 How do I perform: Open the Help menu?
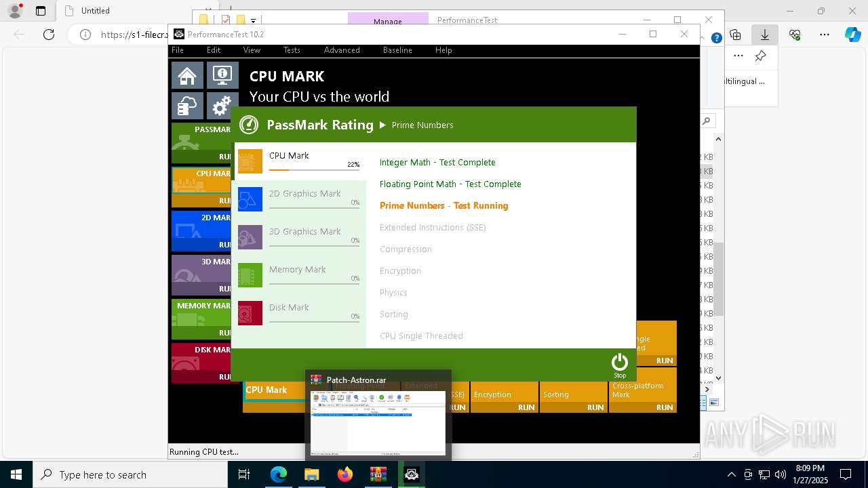pos(443,50)
